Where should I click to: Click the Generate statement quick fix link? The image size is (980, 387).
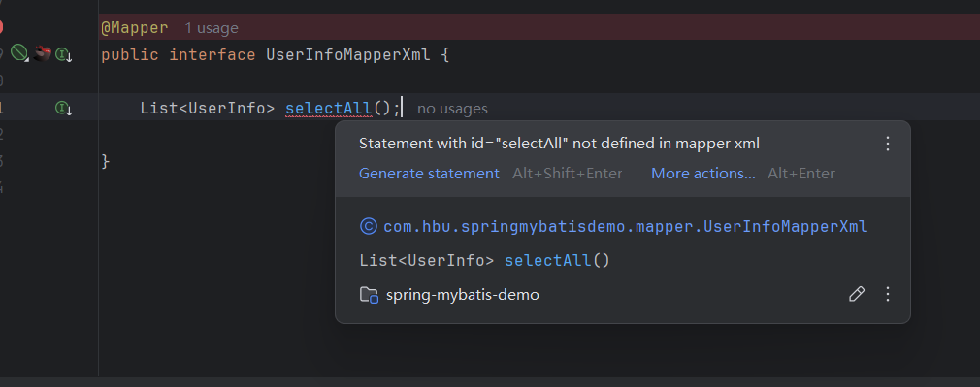point(429,174)
